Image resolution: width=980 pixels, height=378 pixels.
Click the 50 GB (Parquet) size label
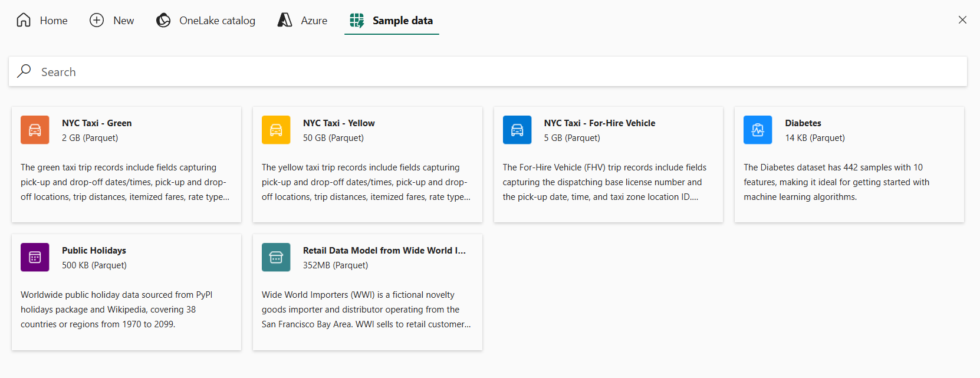pyautogui.click(x=333, y=138)
